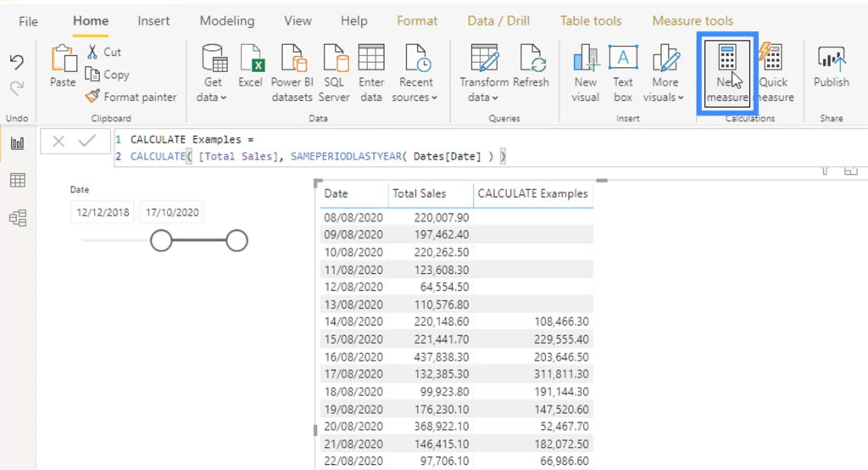Viewport: 868px width, 470px height.
Task: Cancel the formula with X icon
Action: [x=58, y=142]
